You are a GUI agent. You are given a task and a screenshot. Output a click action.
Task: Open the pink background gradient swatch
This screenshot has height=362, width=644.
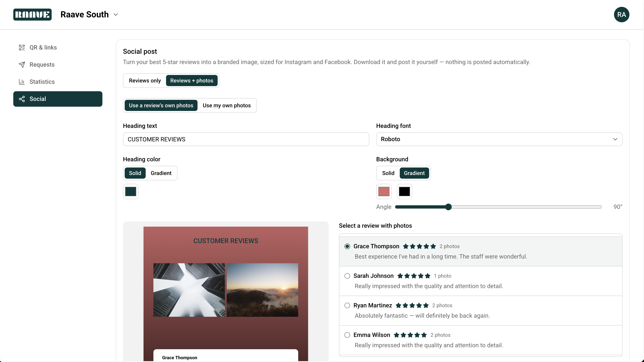[384, 191]
